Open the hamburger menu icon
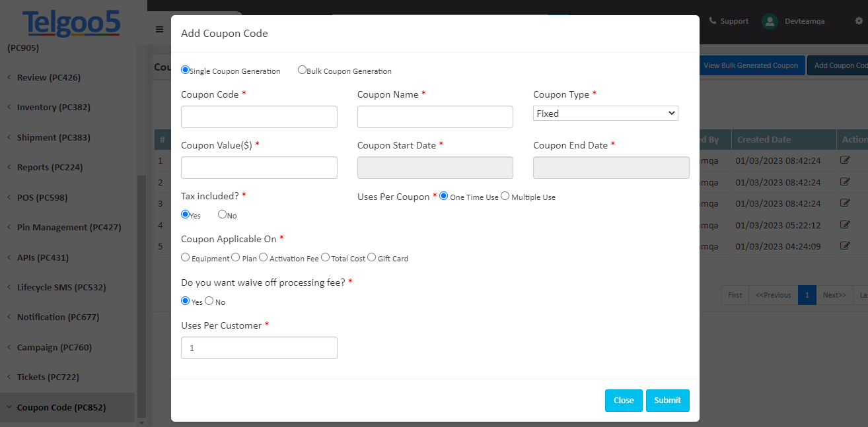This screenshot has width=868, height=427. point(159,29)
